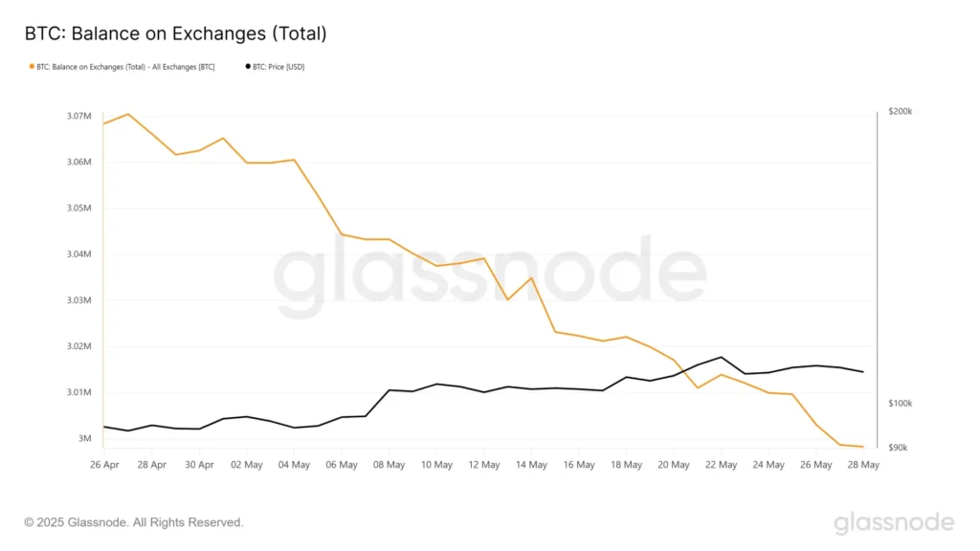Toggle the BTC: Price [USD] legend label
The height and width of the screenshot is (551, 980).
278,67
